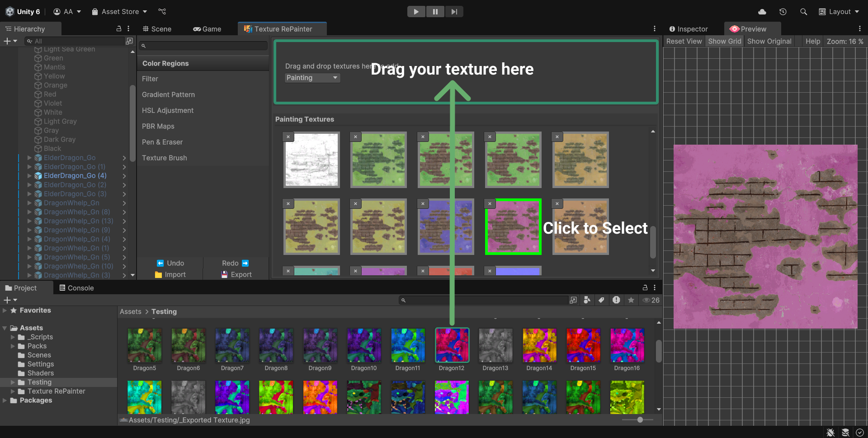Image resolution: width=868 pixels, height=438 pixels.
Task: Click the Export button
Action: click(236, 274)
